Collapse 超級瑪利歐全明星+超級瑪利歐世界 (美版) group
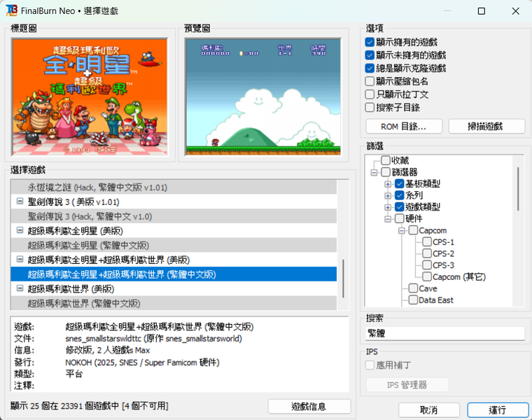The width and height of the screenshot is (532, 420). (20, 260)
